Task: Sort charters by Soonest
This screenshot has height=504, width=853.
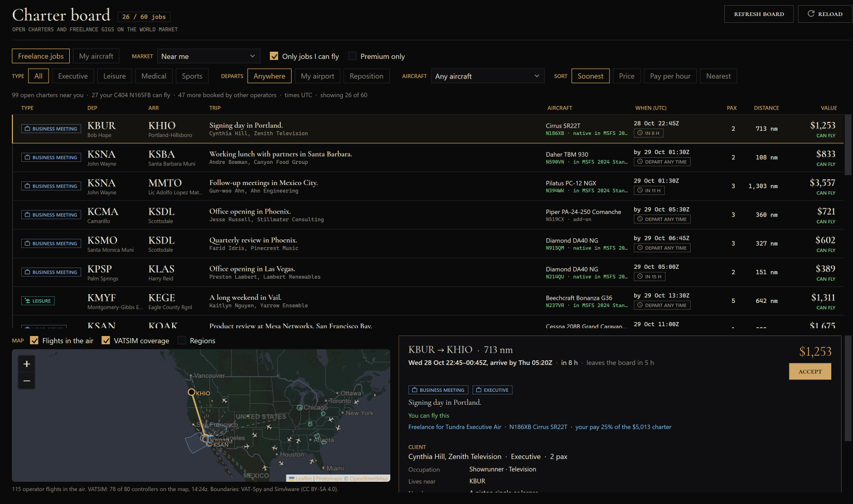Action: coord(590,76)
